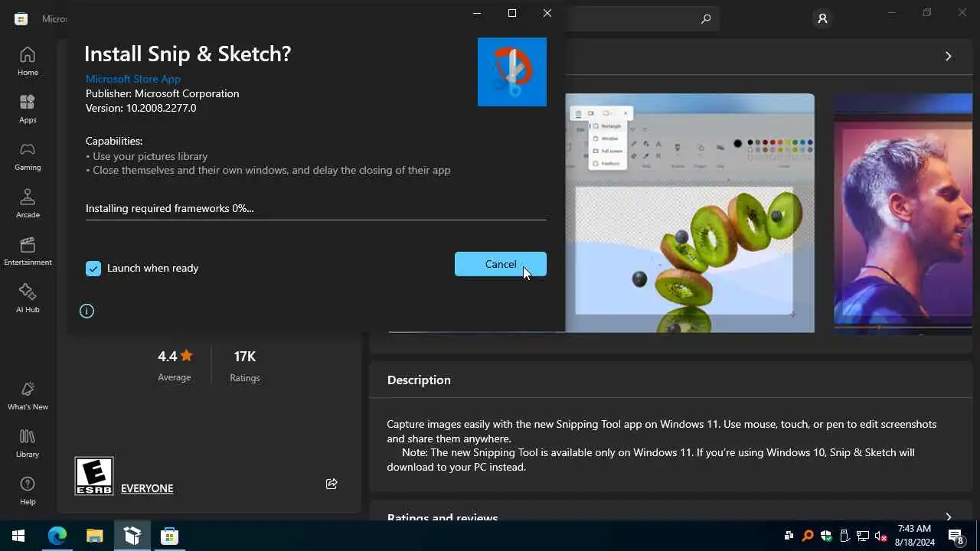Switch to App Installer taskbar icon

[132, 536]
